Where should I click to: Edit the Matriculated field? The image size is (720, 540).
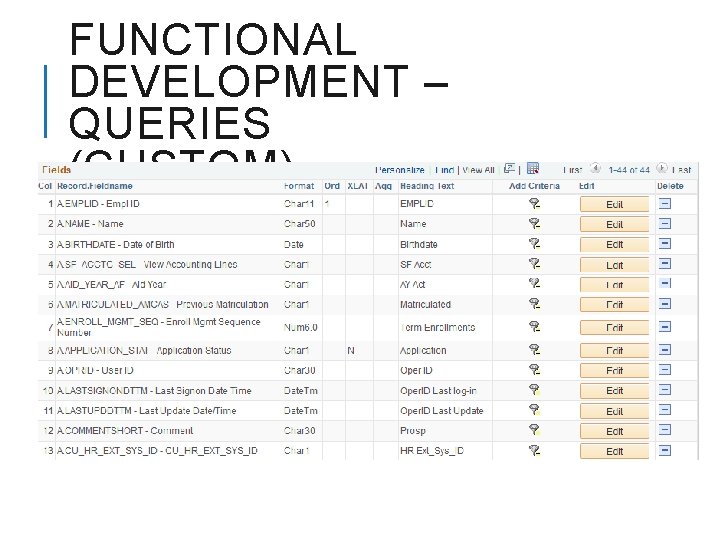coord(614,305)
